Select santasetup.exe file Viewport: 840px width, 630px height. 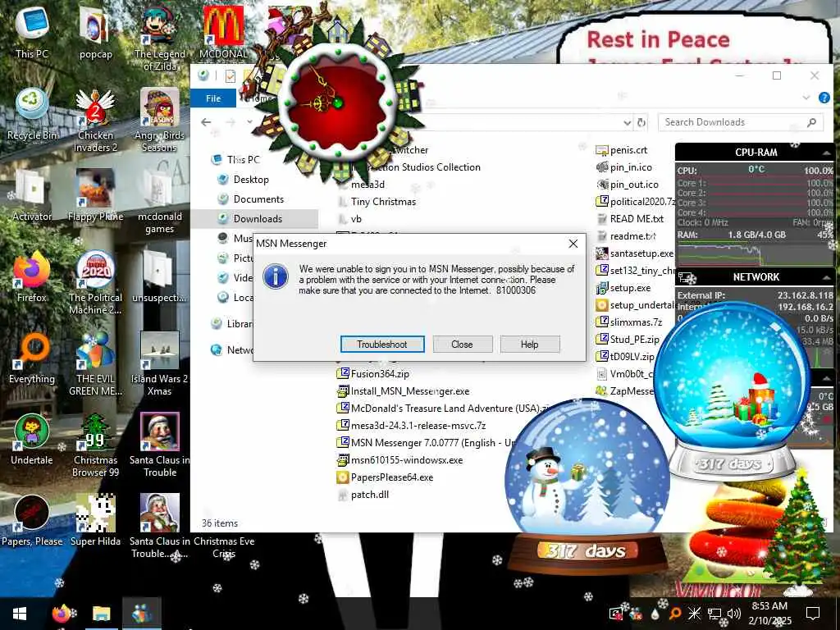coord(634,253)
